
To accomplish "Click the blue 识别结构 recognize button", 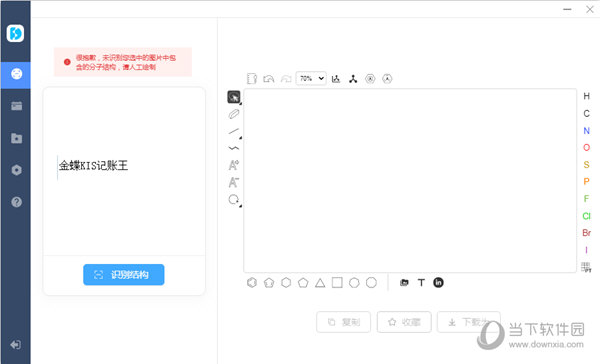I will coord(124,274).
